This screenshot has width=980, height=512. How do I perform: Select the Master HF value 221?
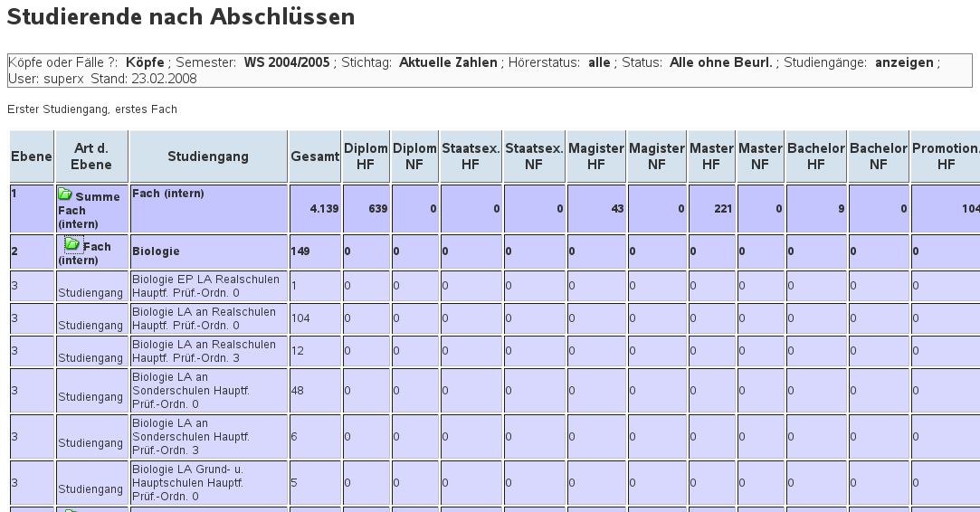723,209
